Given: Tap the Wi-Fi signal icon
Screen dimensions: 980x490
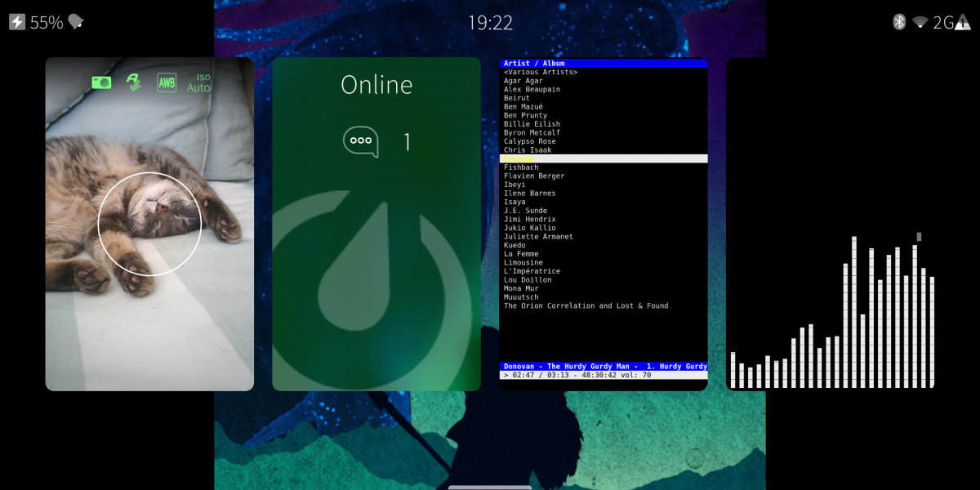Looking at the screenshot, I should 920,22.
